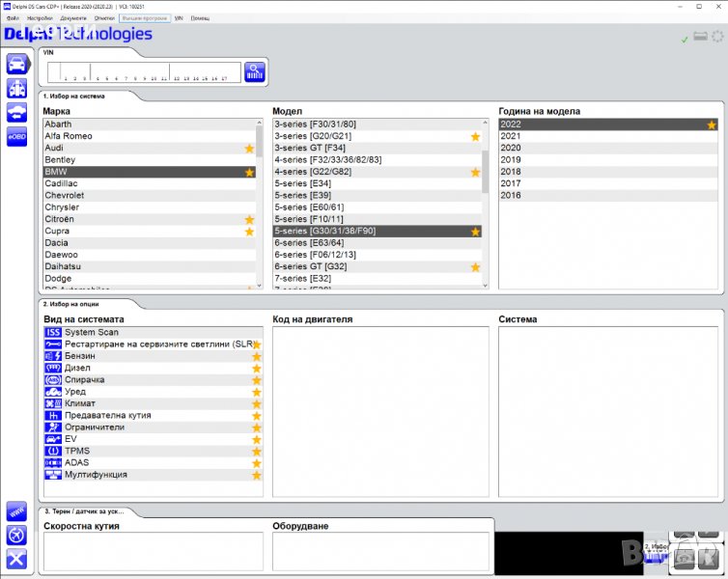Select System Scan ISS icon

pyautogui.click(x=53, y=332)
